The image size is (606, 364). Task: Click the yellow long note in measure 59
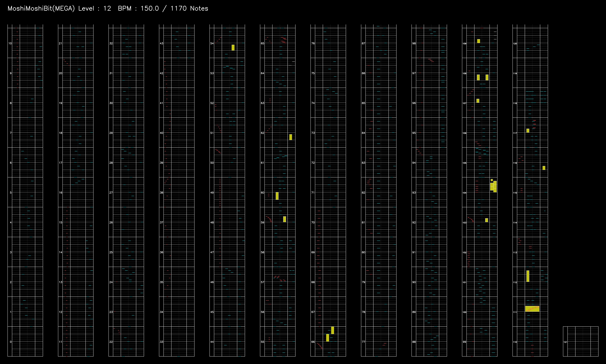[285, 219]
